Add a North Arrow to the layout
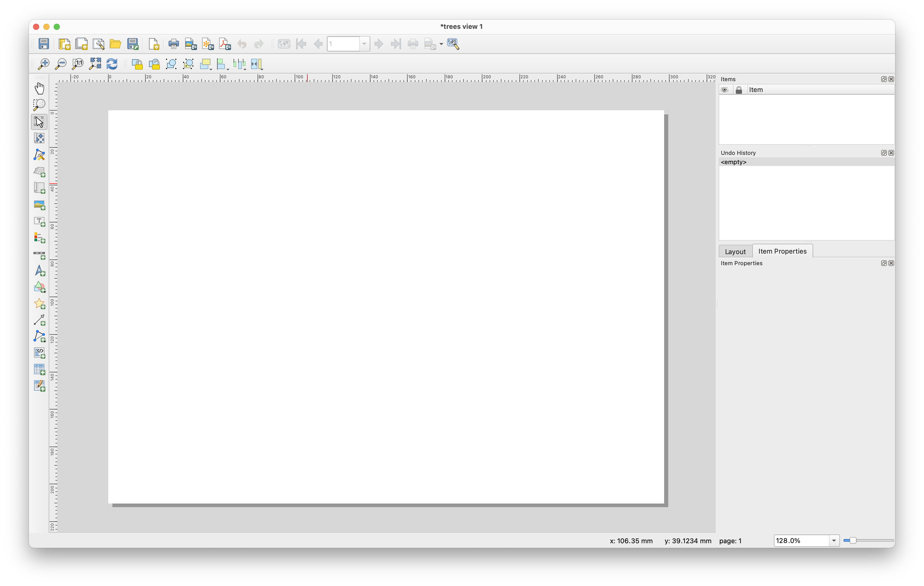The height and width of the screenshot is (586, 924). [39, 271]
